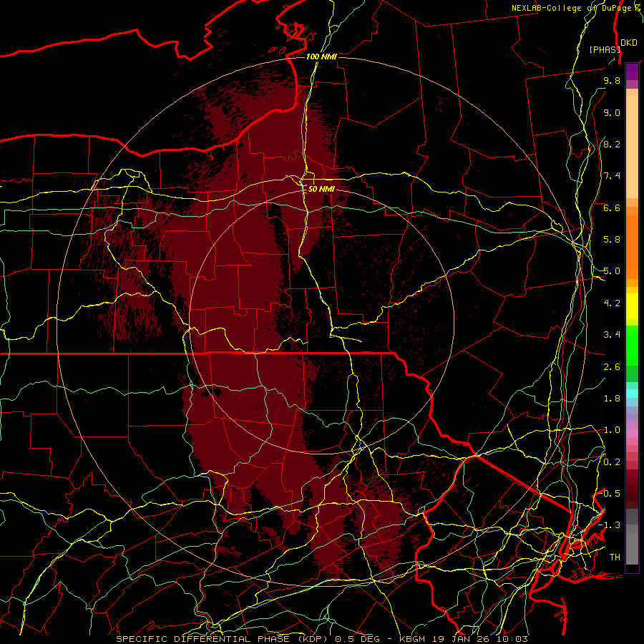Click the 7.4 value on color scale
644x644 pixels.
[612, 176]
